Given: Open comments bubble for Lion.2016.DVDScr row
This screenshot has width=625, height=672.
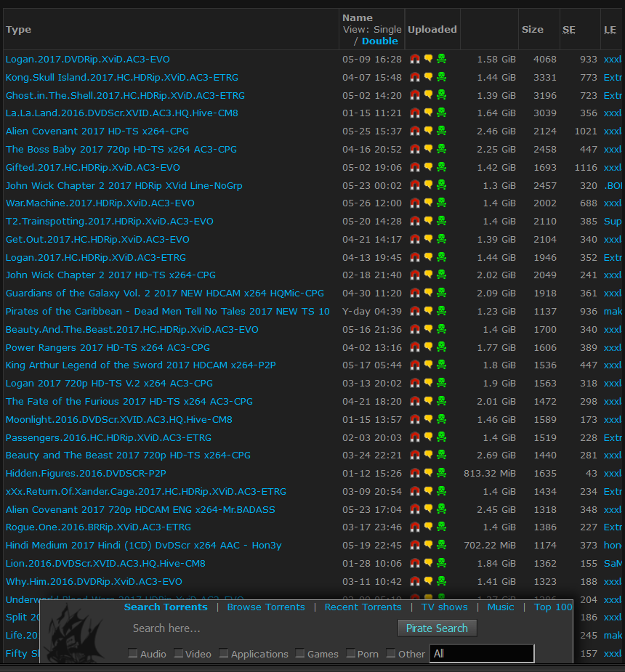Looking at the screenshot, I should tap(428, 563).
